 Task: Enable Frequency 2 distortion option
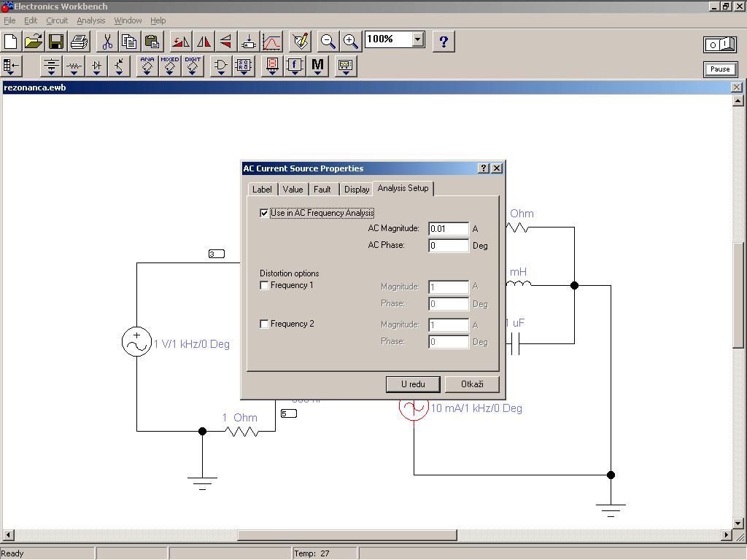pyautogui.click(x=264, y=324)
